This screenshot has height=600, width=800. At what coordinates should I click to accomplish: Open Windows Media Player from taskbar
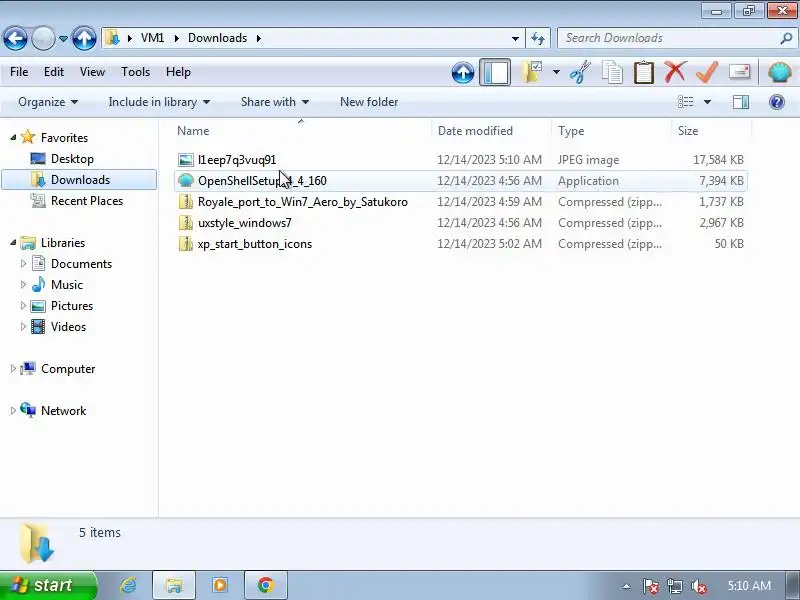coord(219,585)
